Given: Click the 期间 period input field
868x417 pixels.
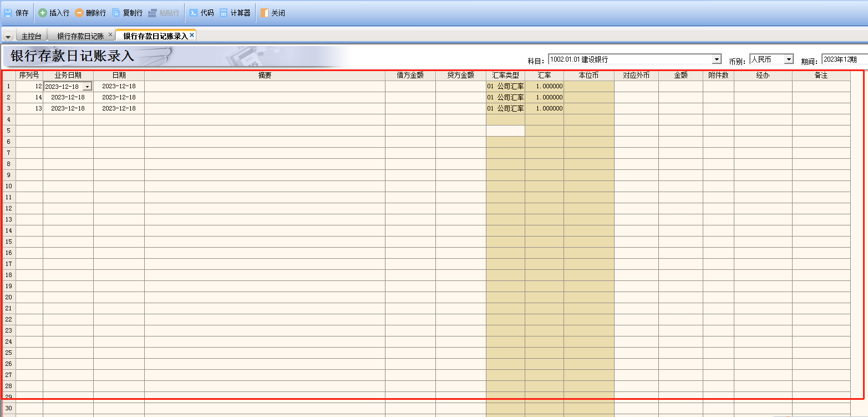Looking at the screenshot, I should tap(843, 59).
